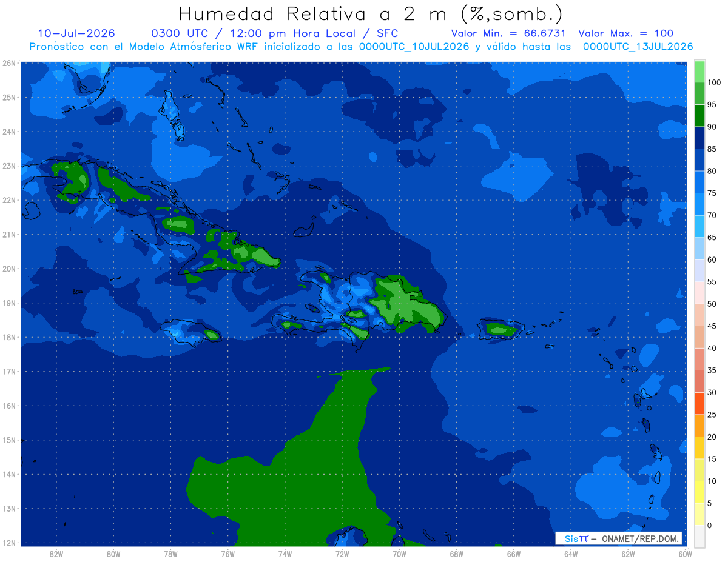Click the 20–25 amber legend swatch
The width and height of the screenshot is (728, 562).
coord(699,426)
